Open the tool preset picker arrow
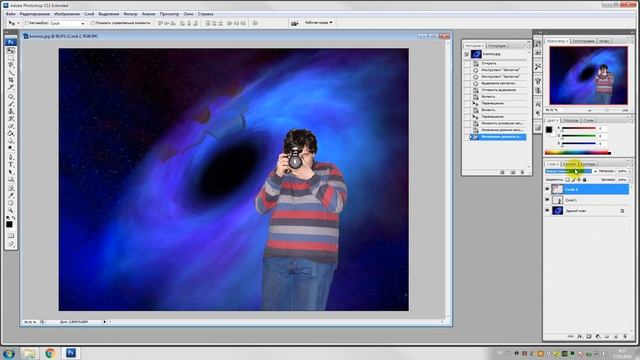Image resolution: width=640 pixels, height=360 pixels. click(18, 23)
